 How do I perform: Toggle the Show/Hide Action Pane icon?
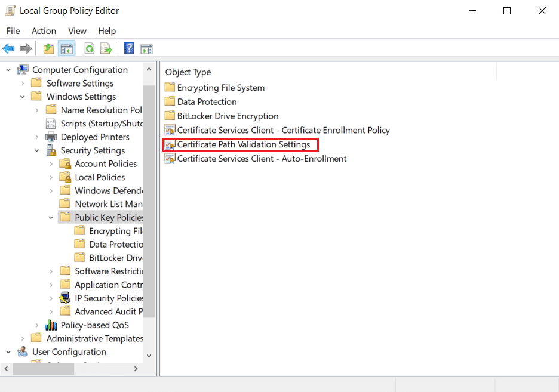tap(147, 48)
